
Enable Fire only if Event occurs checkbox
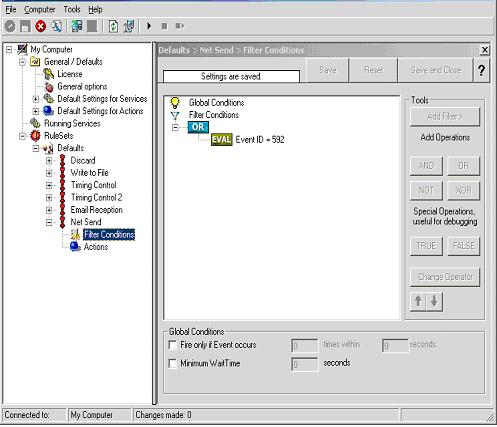(x=173, y=345)
